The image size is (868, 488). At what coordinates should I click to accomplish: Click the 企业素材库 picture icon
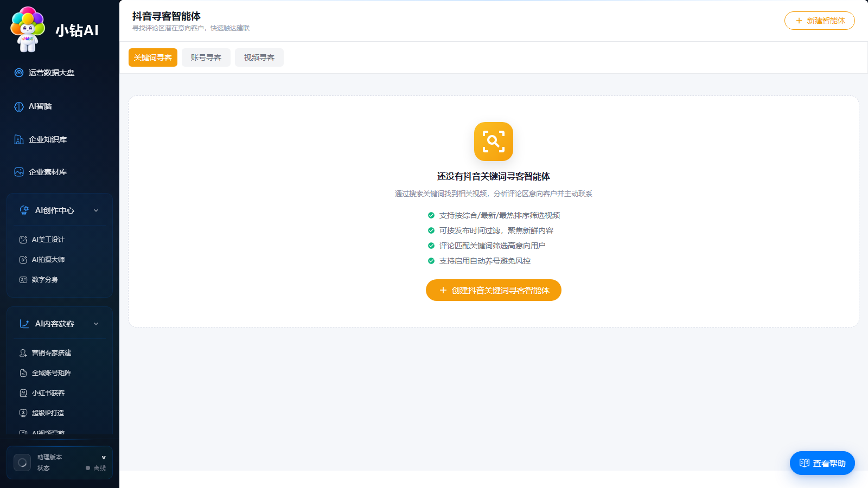[x=19, y=172]
